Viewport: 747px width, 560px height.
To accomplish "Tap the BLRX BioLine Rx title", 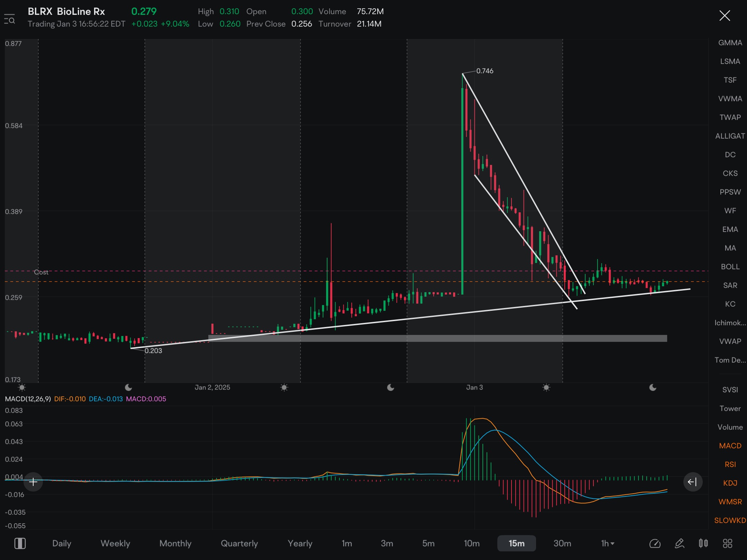I will (x=66, y=11).
